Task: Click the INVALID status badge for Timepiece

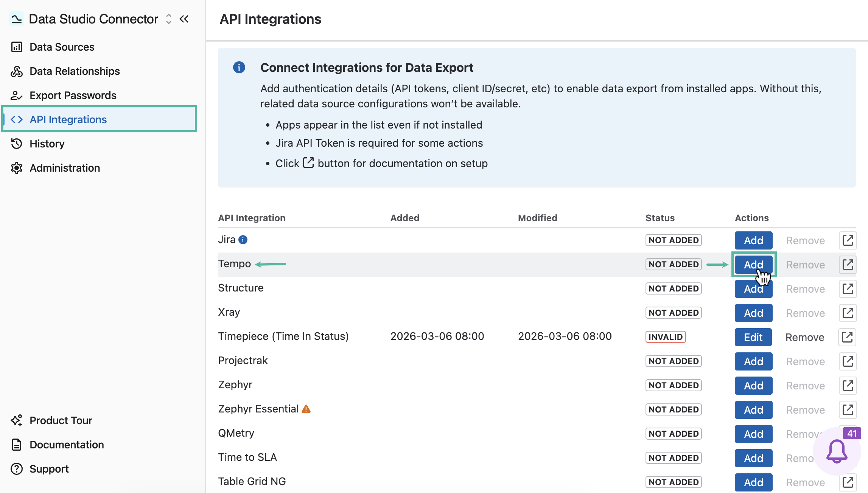Action: [x=666, y=337]
